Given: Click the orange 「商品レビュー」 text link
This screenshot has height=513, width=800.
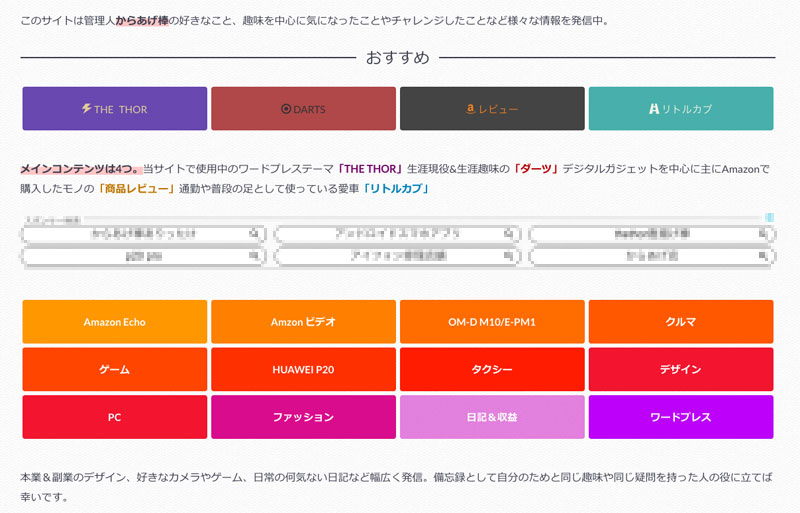Looking at the screenshot, I should click(x=137, y=188).
